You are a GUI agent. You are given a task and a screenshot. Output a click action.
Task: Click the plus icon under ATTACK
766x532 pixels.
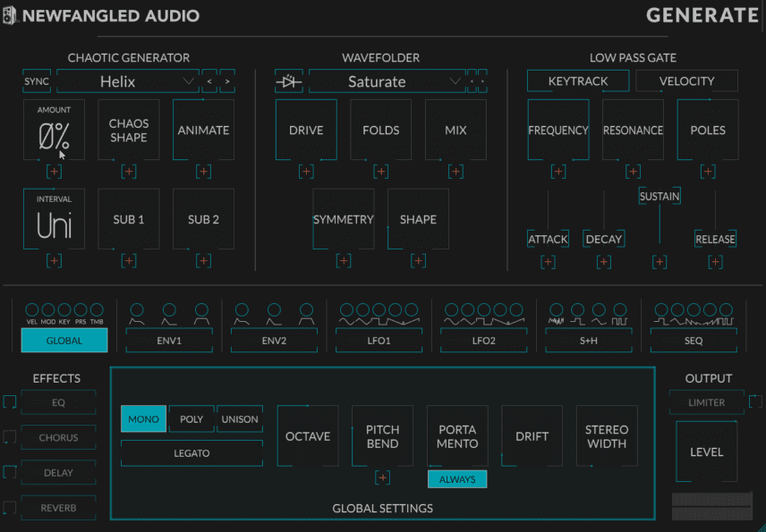[x=549, y=262]
